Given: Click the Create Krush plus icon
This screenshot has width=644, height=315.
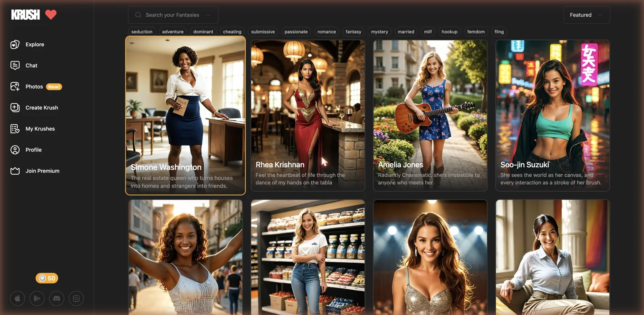Looking at the screenshot, I should 15,107.
